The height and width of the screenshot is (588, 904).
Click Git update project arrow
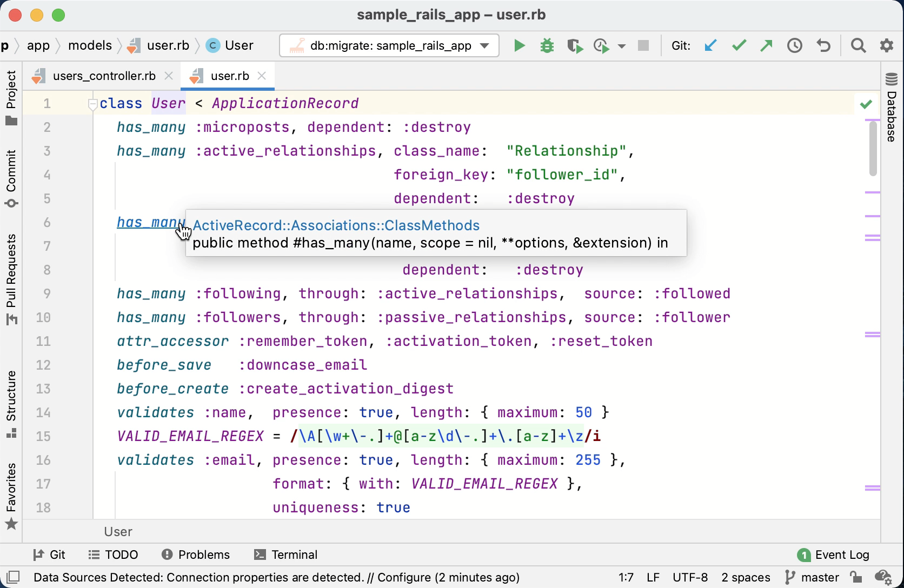point(710,46)
